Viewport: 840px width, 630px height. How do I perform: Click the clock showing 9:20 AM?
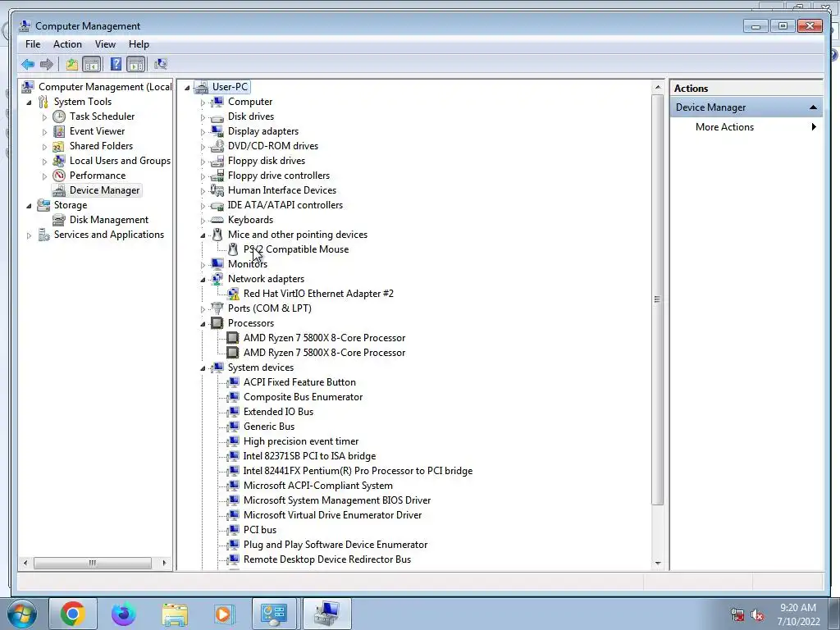coord(797,608)
